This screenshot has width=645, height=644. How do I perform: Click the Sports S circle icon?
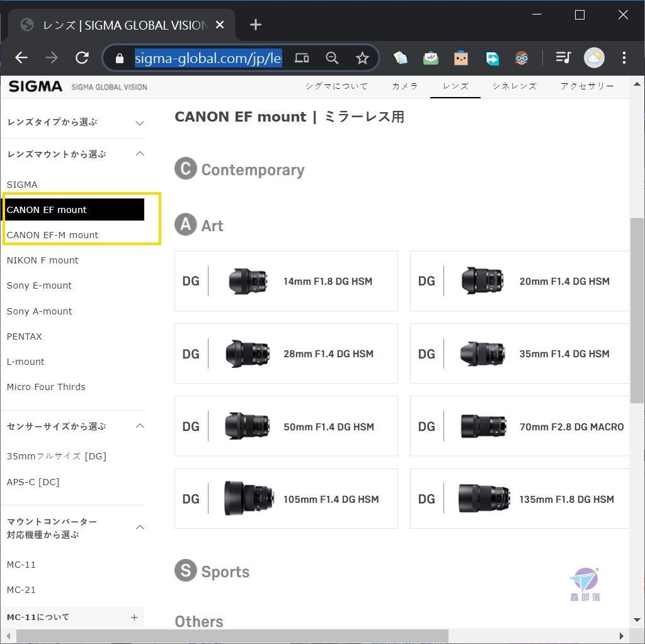point(186,570)
